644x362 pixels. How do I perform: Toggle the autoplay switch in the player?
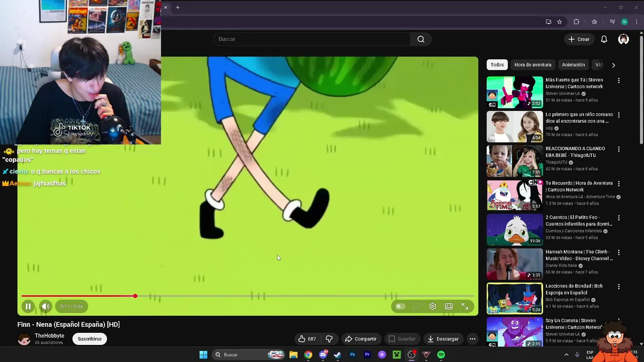(400, 306)
